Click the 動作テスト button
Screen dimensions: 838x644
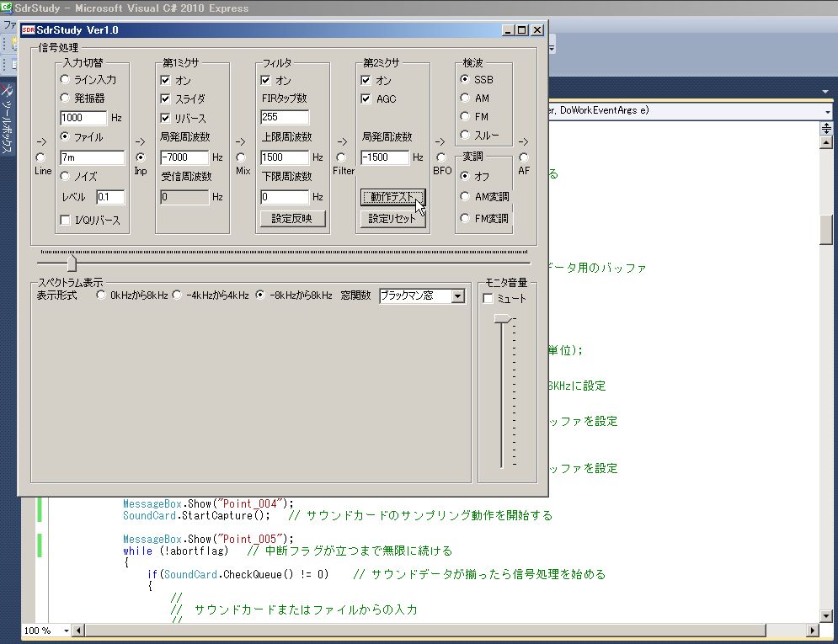coord(392,197)
